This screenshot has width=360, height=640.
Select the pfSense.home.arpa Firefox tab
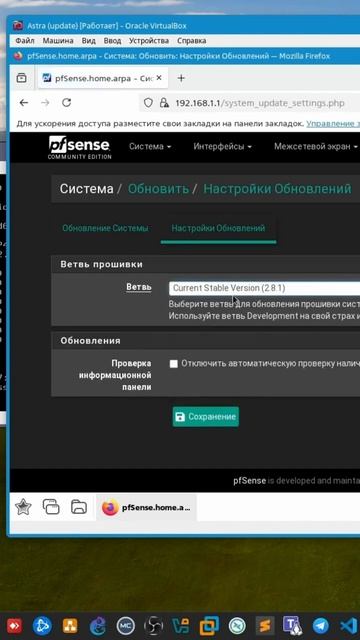point(103,78)
